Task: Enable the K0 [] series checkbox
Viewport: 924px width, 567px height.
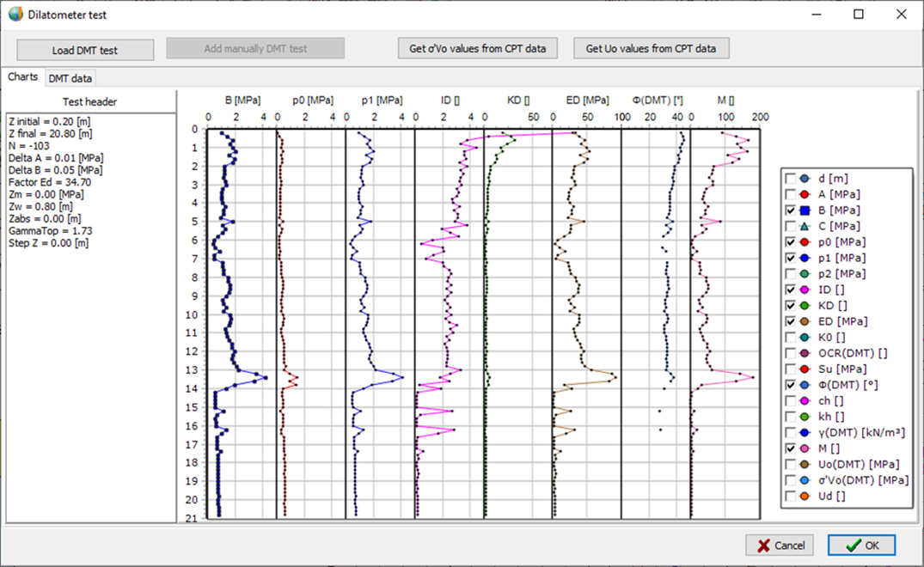Action: pyautogui.click(x=791, y=338)
